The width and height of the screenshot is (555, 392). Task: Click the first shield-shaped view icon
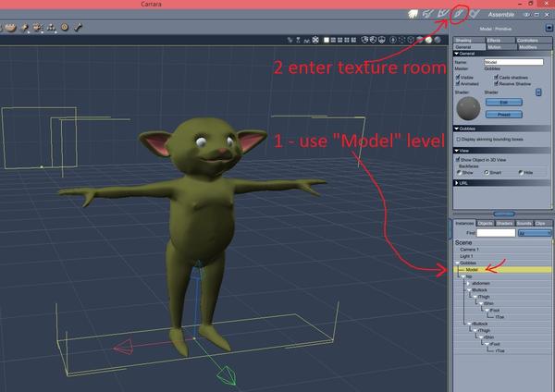pyautogui.click(x=364, y=40)
